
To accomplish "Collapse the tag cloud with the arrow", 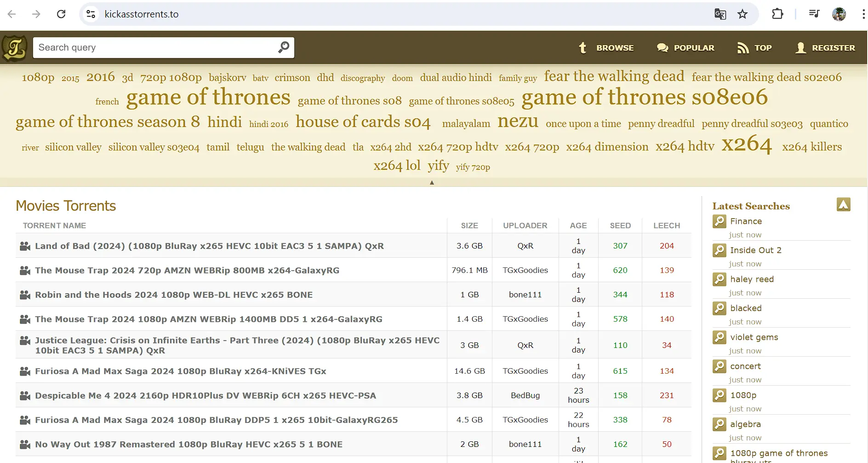I will 432,182.
